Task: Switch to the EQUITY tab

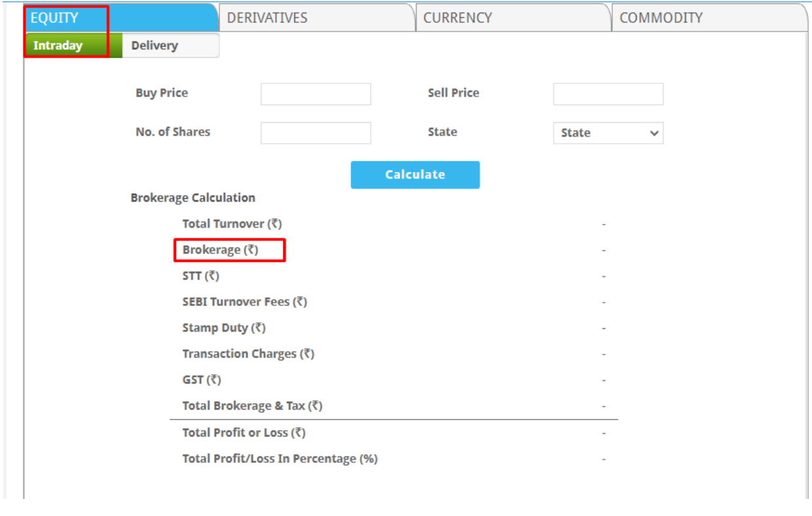Action: (x=55, y=18)
